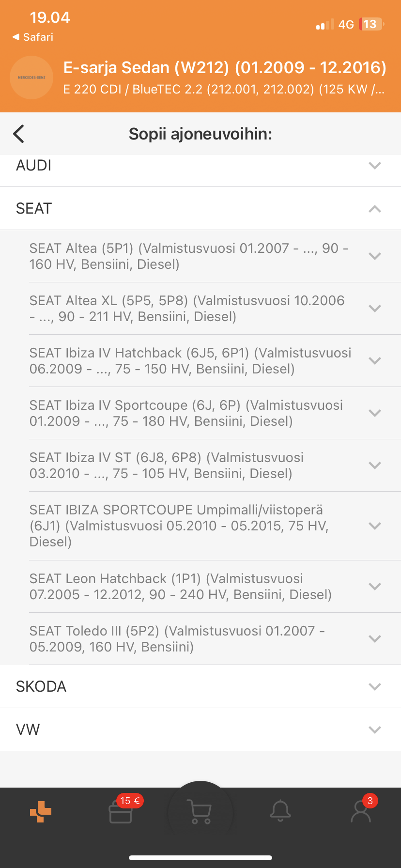Collapse the SEAT brand section
Image resolution: width=401 pixels, height=868 pixels.
tap(374, 209)
